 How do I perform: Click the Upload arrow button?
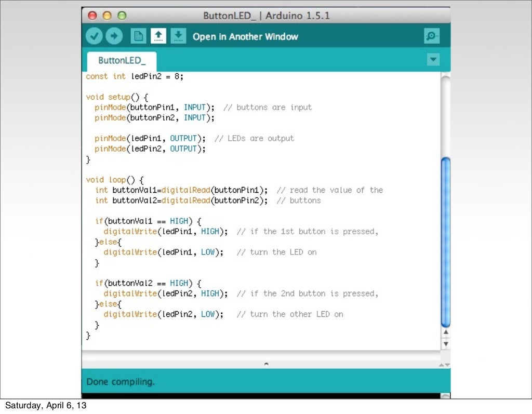(x=114, y=36)
